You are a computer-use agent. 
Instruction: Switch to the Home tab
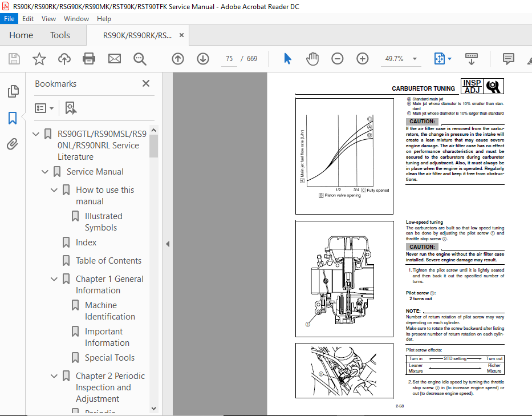click(21, 35)
